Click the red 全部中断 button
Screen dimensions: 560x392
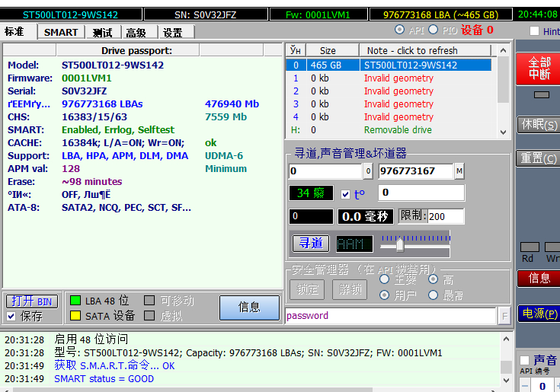click(539, 69)
